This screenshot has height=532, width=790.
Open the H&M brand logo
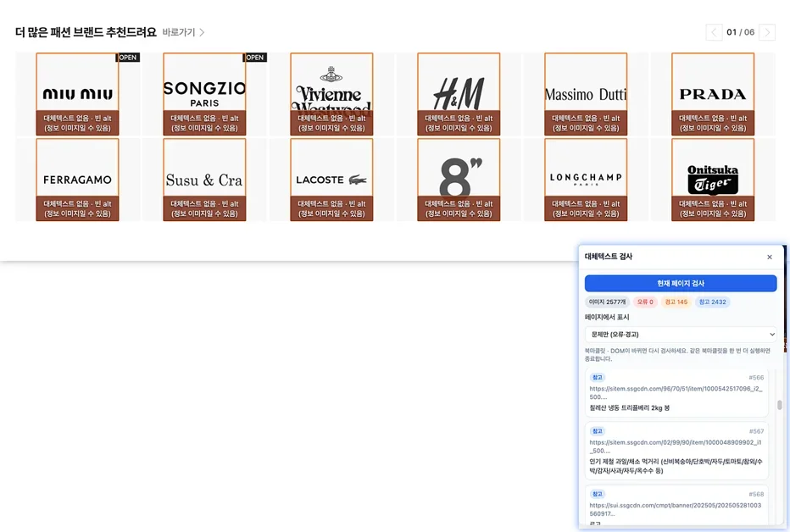pos(459,94)
